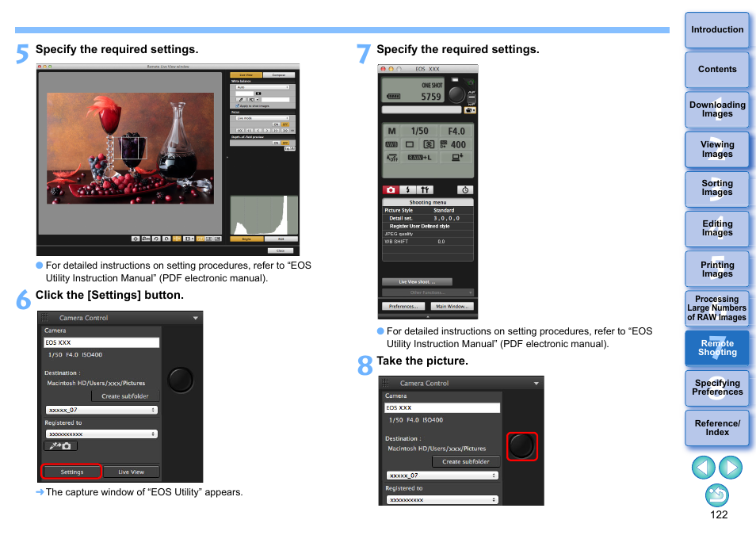The width and height of the screenshot is (756, 535).
Task: Collapse the Camera Control panel in step 6
Action: tap(195, 318)
